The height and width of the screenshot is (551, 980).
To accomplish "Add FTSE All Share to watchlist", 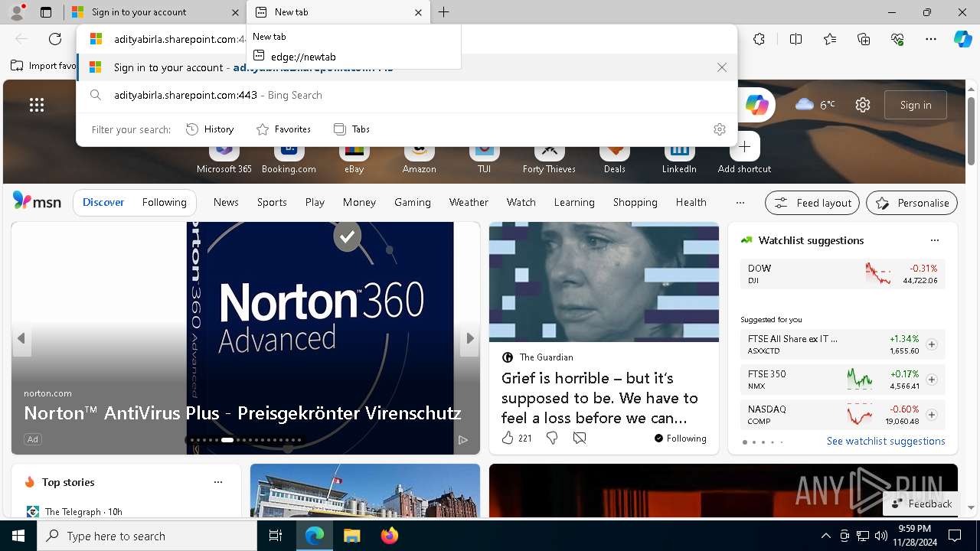I will coord(932,344).
